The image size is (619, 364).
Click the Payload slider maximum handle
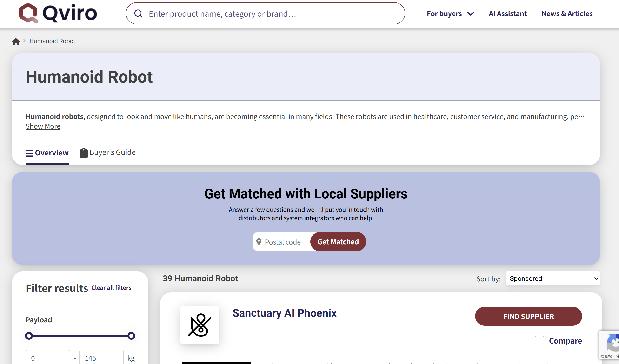tap(131, 336)
